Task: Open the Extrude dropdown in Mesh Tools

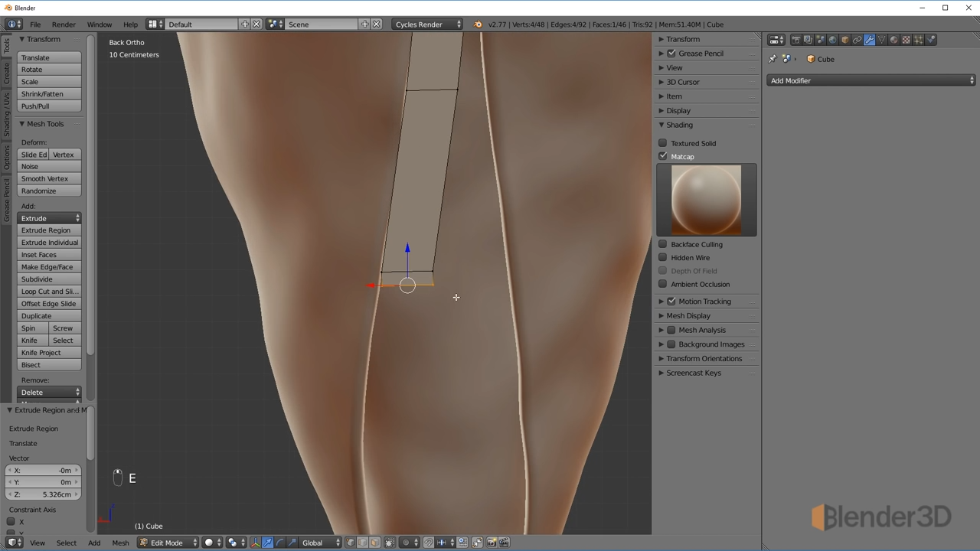Action: coord(50,218)
